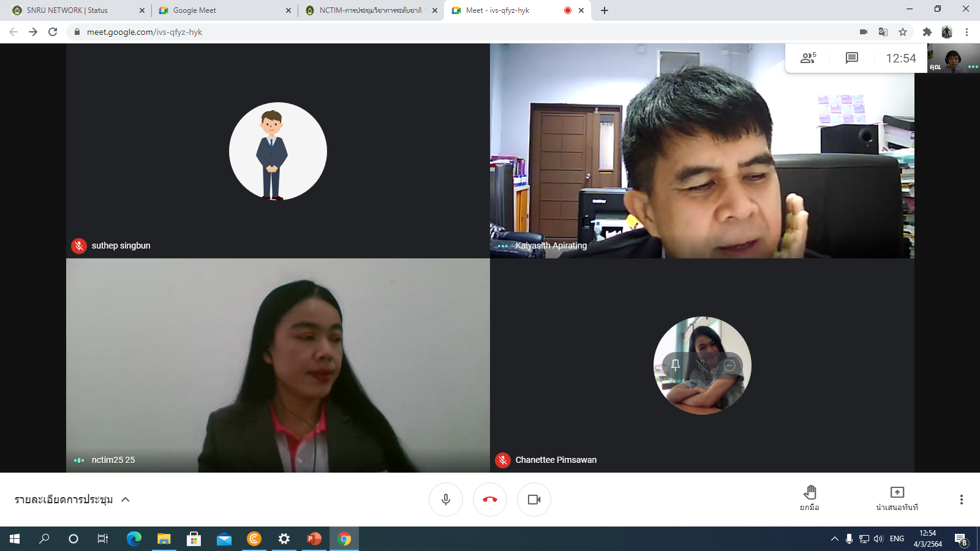Open the participants list icon

click(808, 58)
